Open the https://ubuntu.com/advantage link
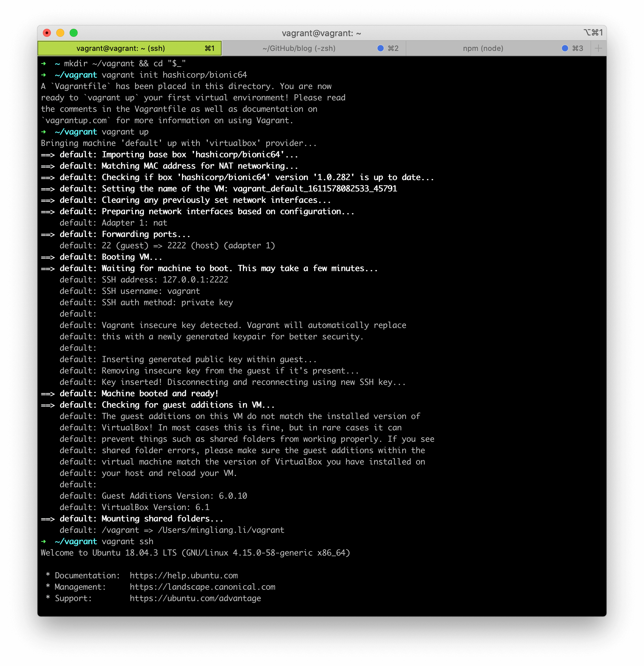The width and height of the screenshot is (644, 666). point(195,598)
